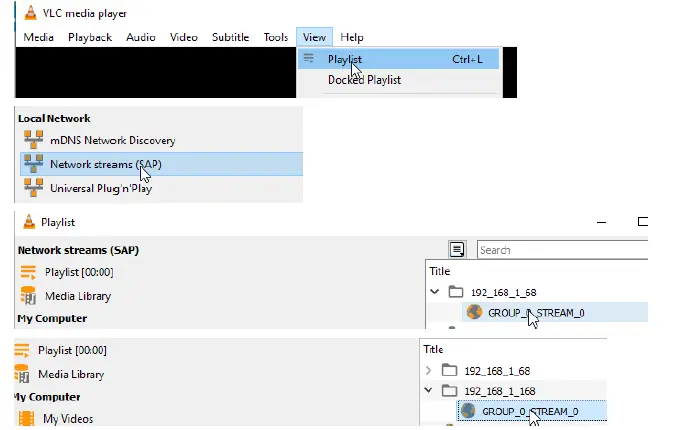The height and width of the screenshot is (430, 684).
Task: Click the playlist lines icon in View menu
Action: pyautogui.click(x=308, y=58)
